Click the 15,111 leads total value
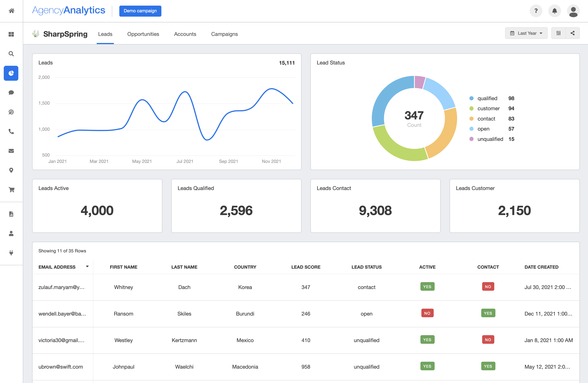 click(287, 63)
